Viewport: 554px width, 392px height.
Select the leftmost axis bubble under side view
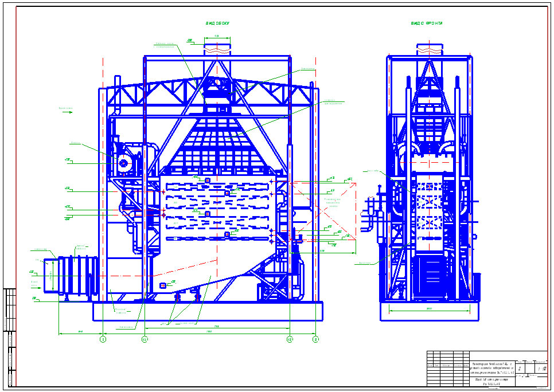[x=103, y=339]
